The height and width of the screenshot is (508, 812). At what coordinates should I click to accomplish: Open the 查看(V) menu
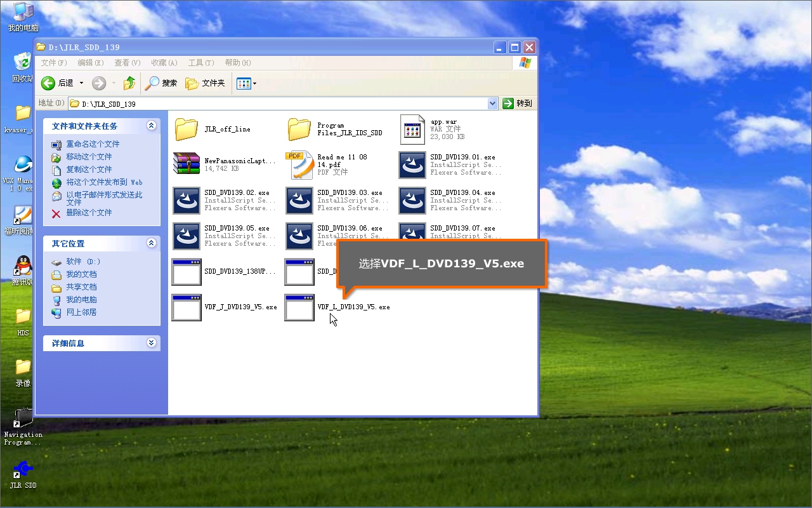[x=128, y=63]
